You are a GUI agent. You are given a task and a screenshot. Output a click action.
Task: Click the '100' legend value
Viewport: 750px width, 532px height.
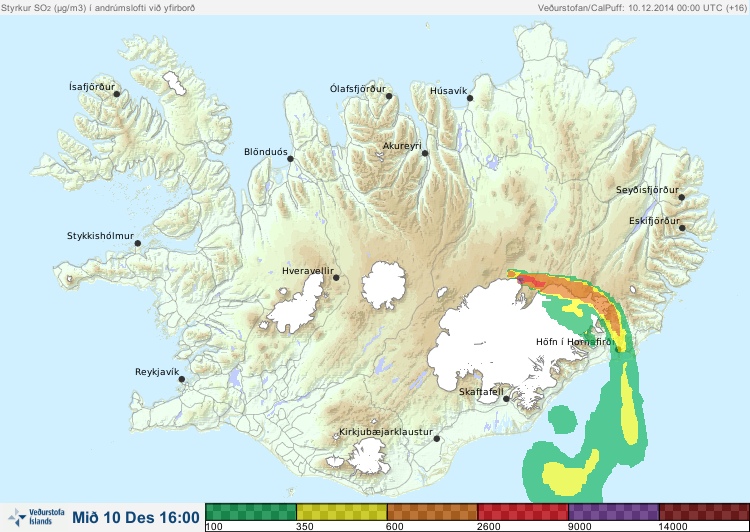coord(214,527)
